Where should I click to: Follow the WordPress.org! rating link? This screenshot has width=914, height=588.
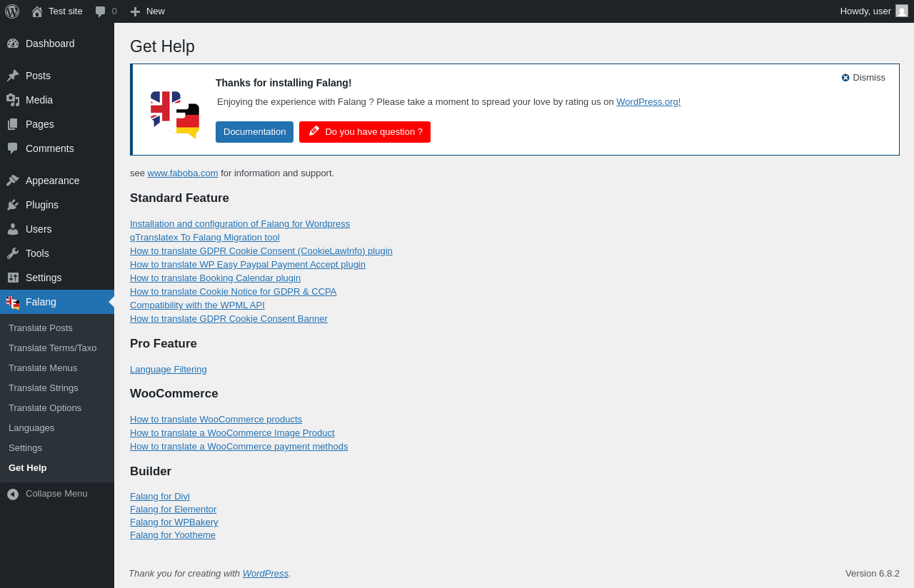648,102
